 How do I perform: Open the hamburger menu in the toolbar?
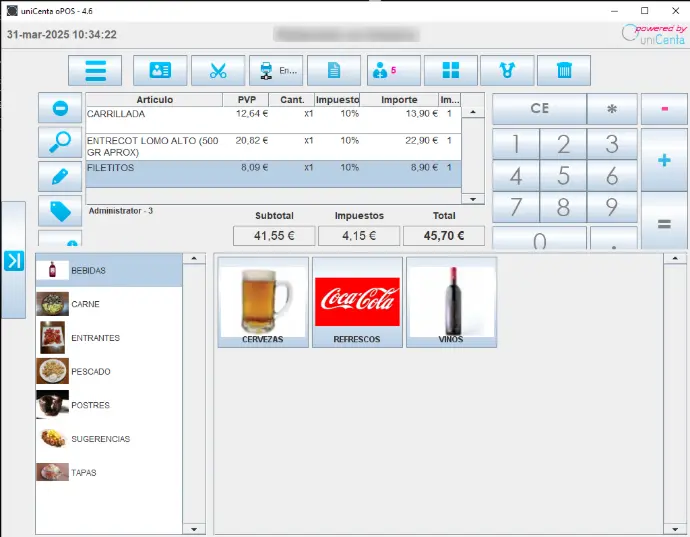click(95, 71)
